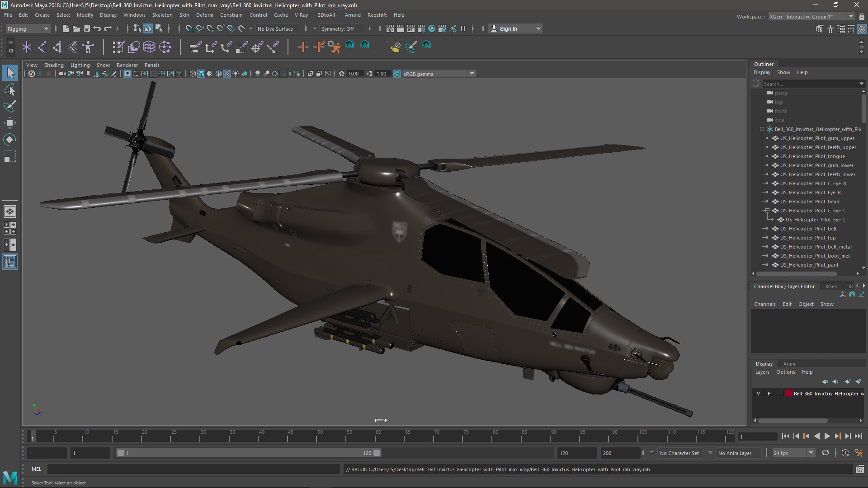Click the Pause viewport icon
This screenshot has height=488, width=868.
(463, 28)
